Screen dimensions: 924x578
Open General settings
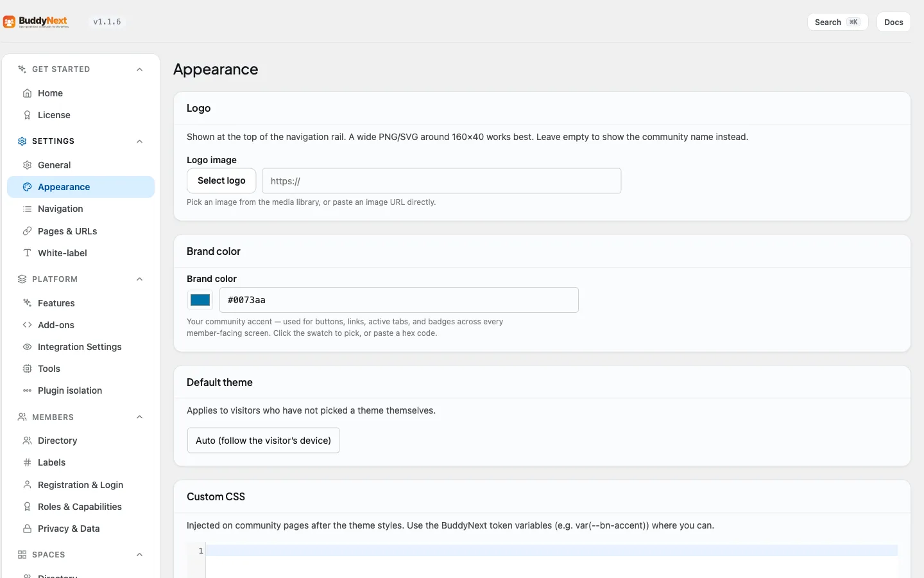pos(81,165)
